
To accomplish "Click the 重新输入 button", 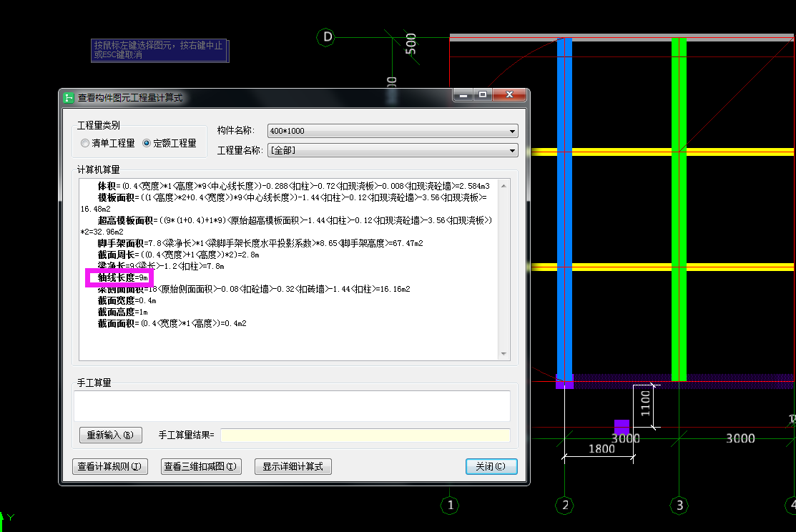I will pyautogui.click(x=111, y=435).
